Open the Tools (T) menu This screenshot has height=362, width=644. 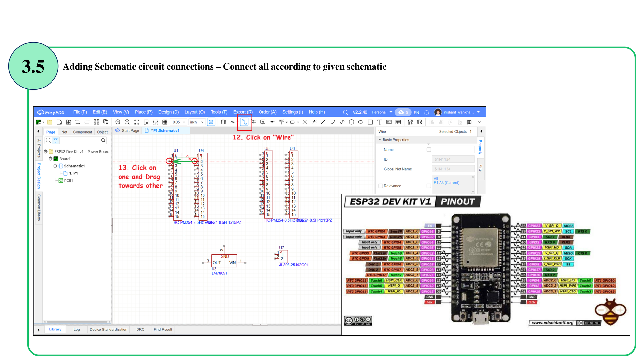pos(219,112)
